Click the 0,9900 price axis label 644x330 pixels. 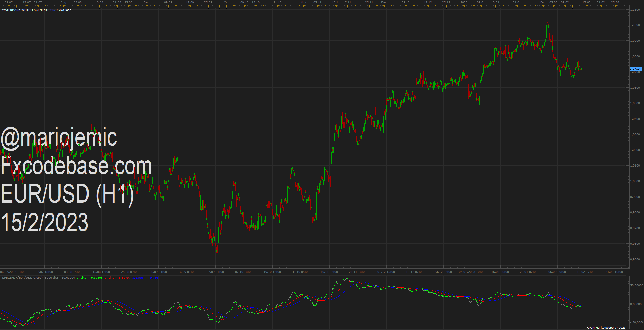click(635, 197)
